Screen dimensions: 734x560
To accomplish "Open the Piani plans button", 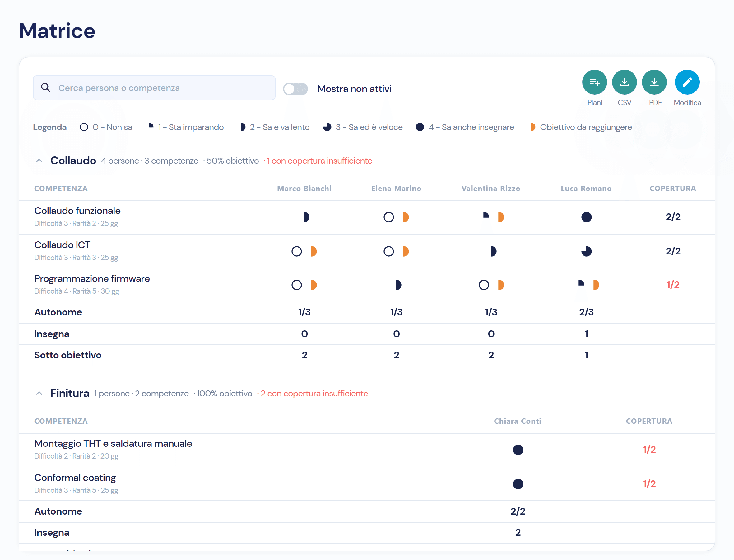I will tap(594, 82).
